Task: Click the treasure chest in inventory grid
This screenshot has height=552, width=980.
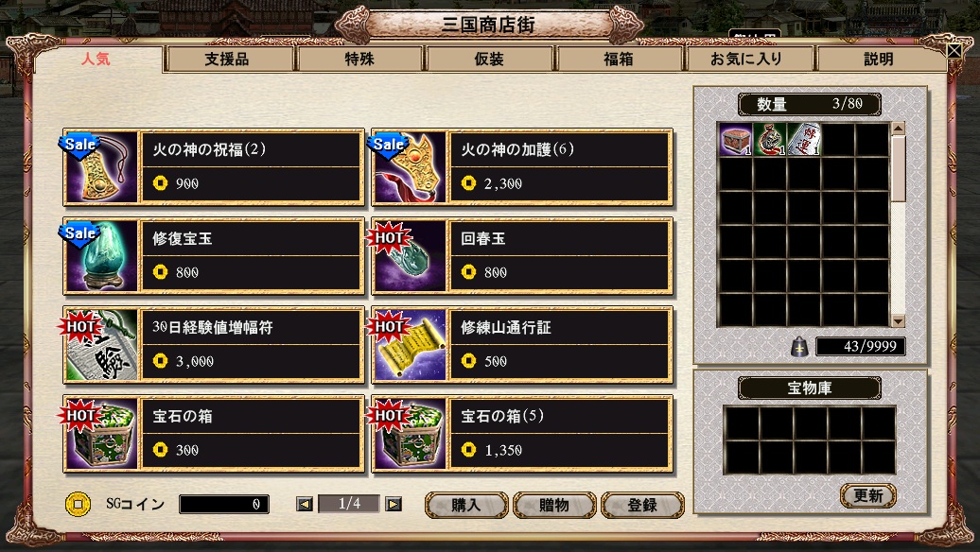Action: point(736,139)
